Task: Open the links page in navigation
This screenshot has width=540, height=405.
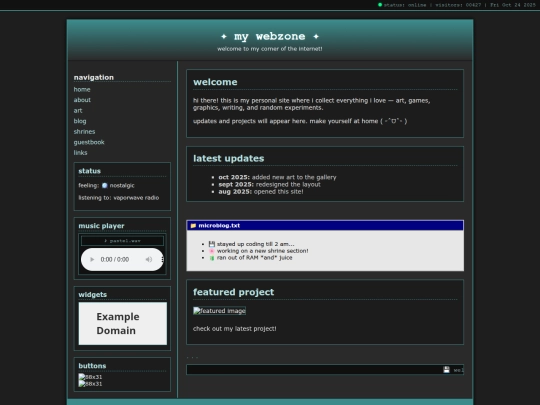Action: [80, 153]
